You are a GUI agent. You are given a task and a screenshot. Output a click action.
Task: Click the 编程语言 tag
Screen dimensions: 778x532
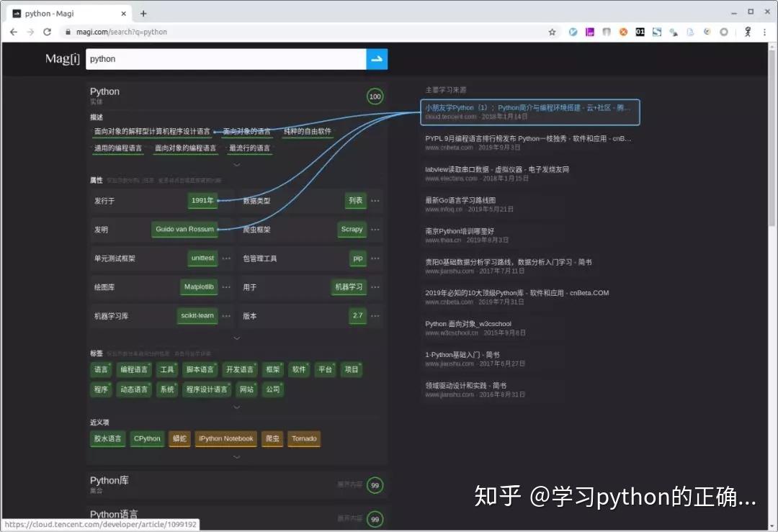coord(134,369)
